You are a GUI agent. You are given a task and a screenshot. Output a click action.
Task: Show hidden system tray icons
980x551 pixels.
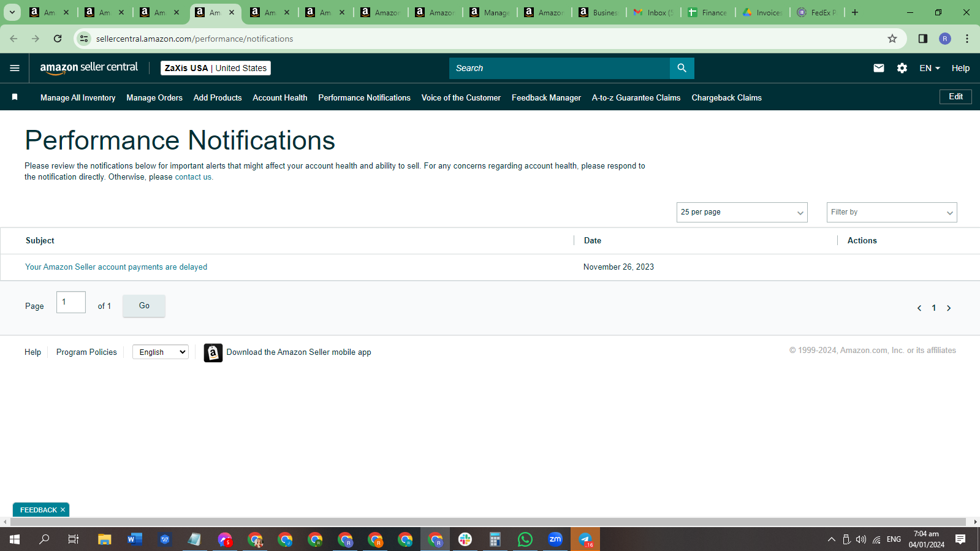(x=831, y=539)
